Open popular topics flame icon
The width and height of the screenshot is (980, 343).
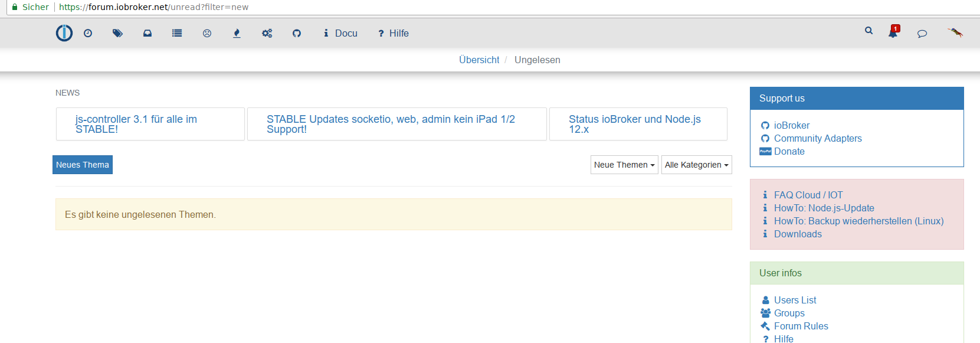click(237, 34)
